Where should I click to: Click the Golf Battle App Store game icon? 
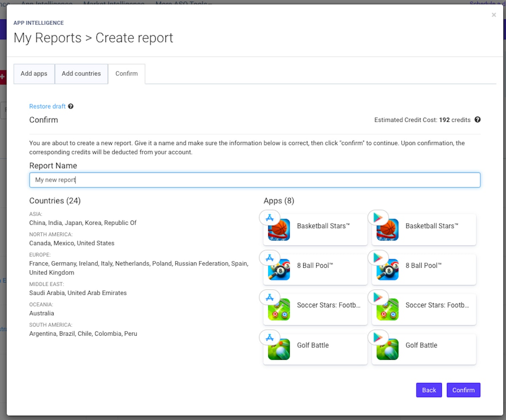[279, 350]
